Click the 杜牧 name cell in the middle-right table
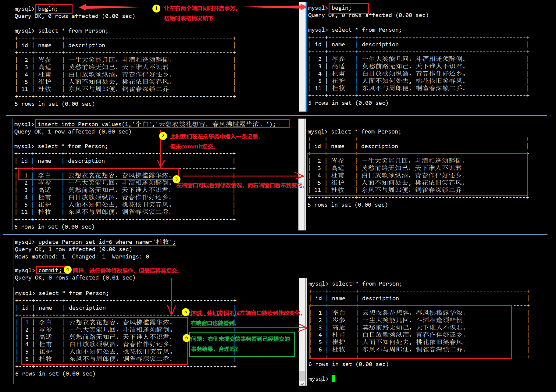 [338, 190]
